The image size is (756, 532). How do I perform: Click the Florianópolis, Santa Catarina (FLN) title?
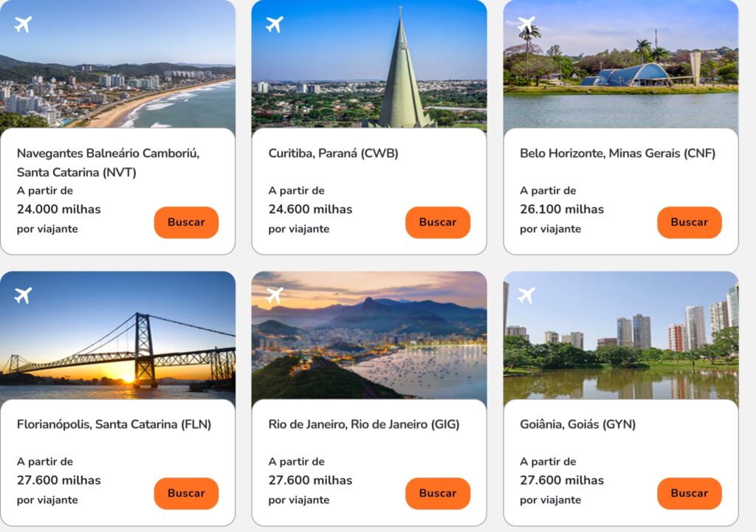click(x=114, y=424)
